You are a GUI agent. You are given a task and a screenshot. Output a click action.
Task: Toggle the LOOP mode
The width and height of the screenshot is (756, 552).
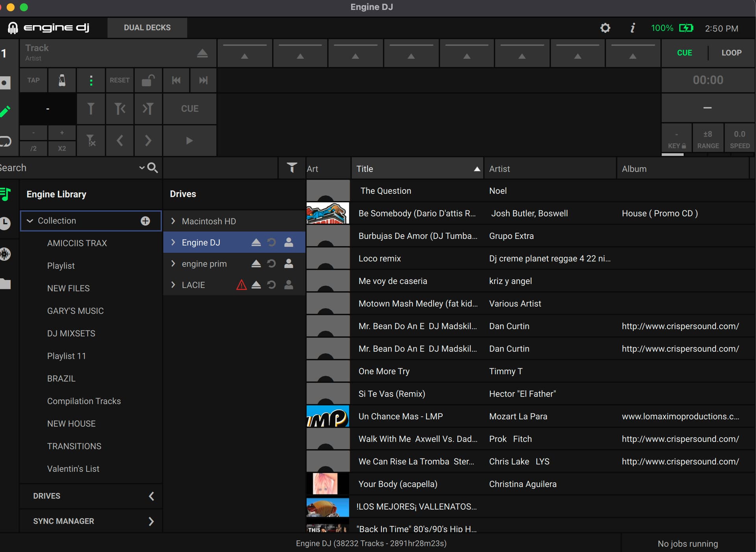click(731, 52)
